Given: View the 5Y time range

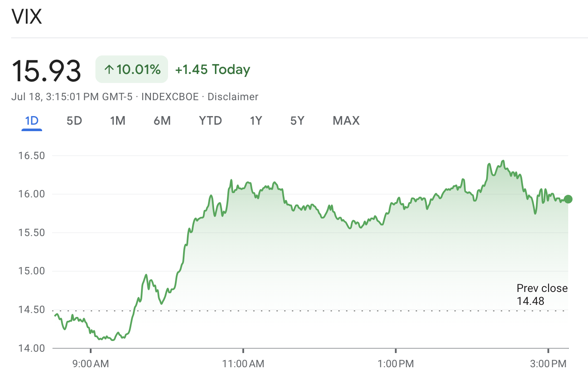Looking at the screenshot, I should coord(297,121).
